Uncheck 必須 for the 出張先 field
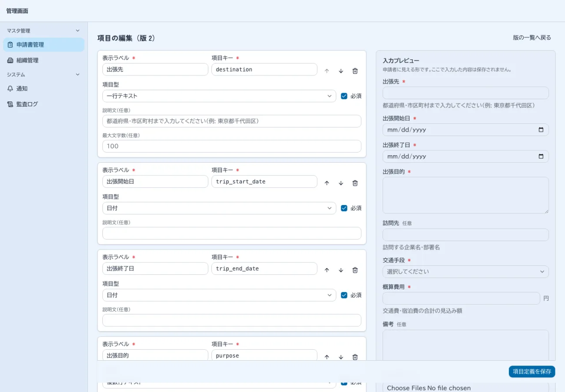Image resolution: width=565 pixels, height=392 pixels. point(344,96)
